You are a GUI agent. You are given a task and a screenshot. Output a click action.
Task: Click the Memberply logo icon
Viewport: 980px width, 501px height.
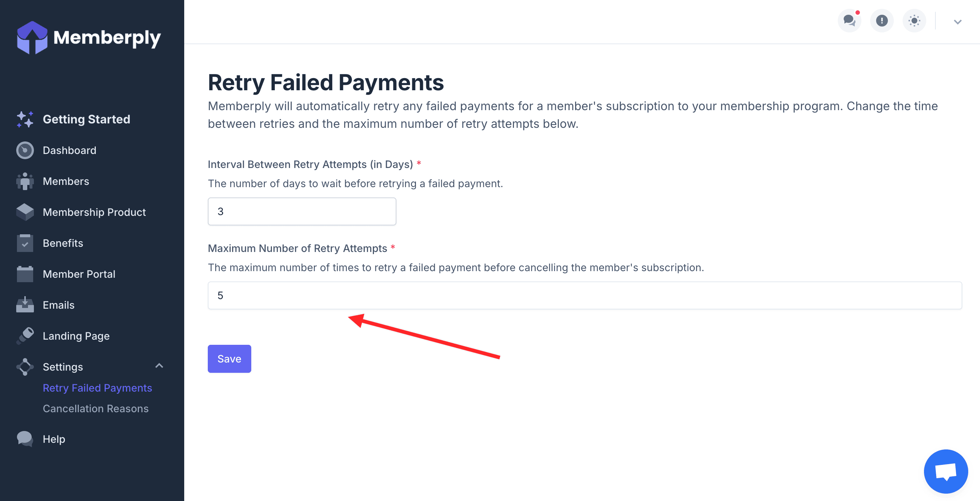[32, 37]
